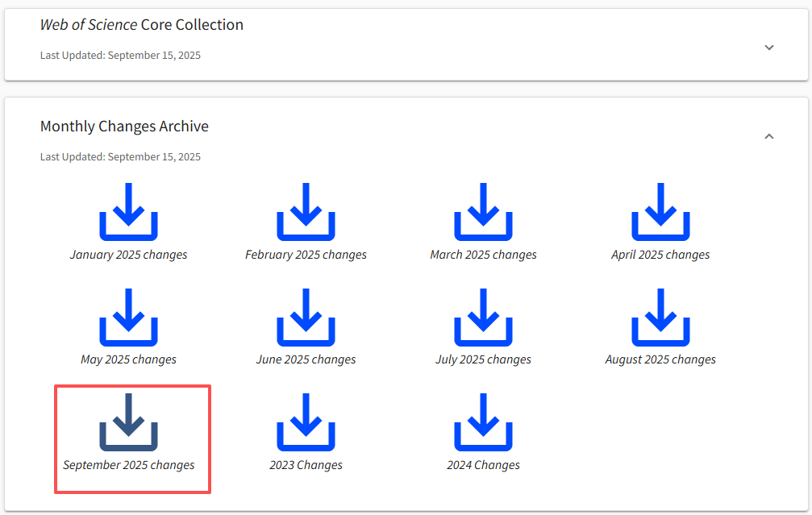Open the "September 2025 changes" text link

click(x=128, y=465)
